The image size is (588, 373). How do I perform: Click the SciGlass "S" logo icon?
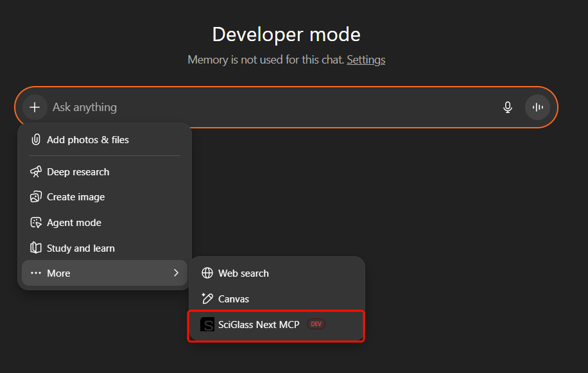point(207,325)
